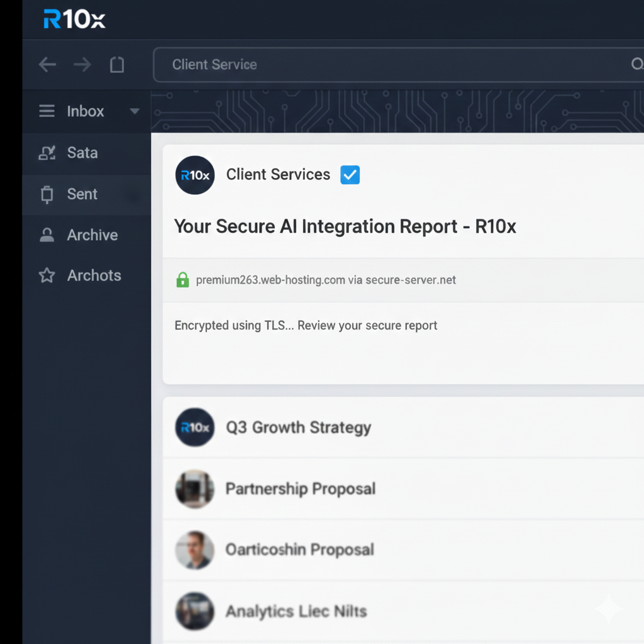Open the Secure AI Integration Report email
This screenshot has height=644, width=644.
click(345, 226)
